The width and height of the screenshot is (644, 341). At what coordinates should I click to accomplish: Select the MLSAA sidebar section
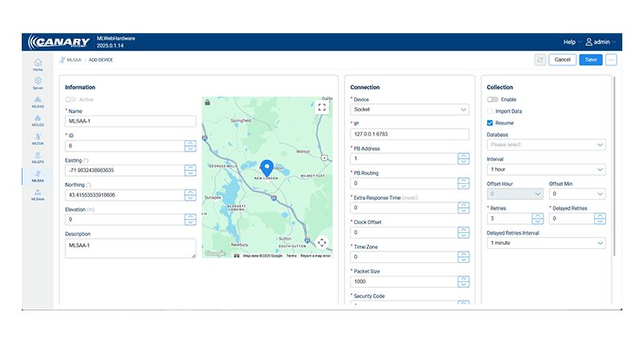point(38,177)
